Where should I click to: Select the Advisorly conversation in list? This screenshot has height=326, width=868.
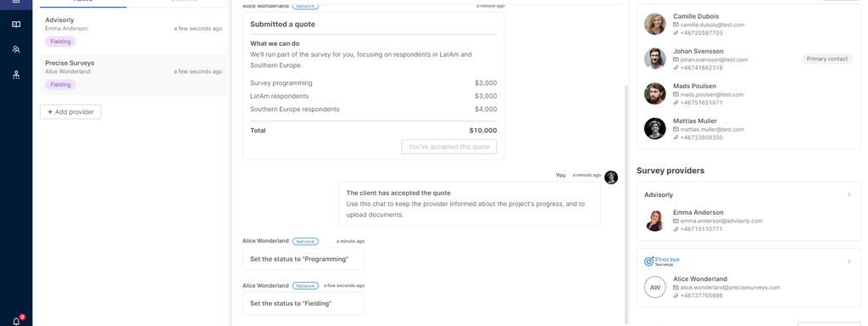click(x=133, y=33)
